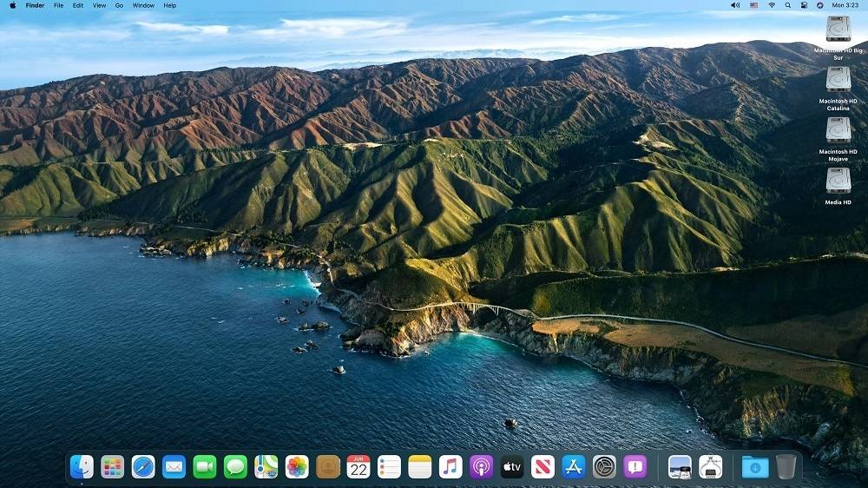This screenshot has height=488, width=868.
Task: Select the Media HD drive on desktop
Action: 838,181
